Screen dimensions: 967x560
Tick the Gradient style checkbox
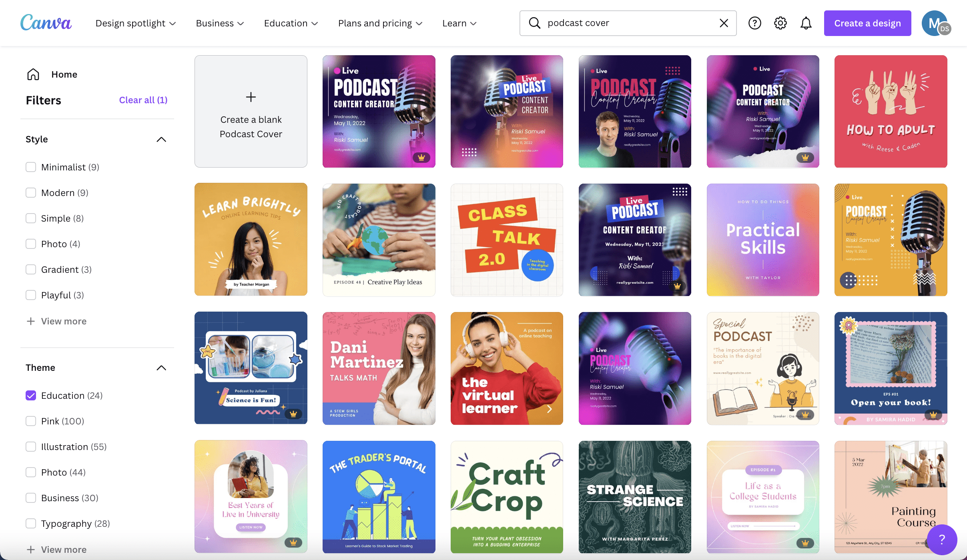[31, 270]
